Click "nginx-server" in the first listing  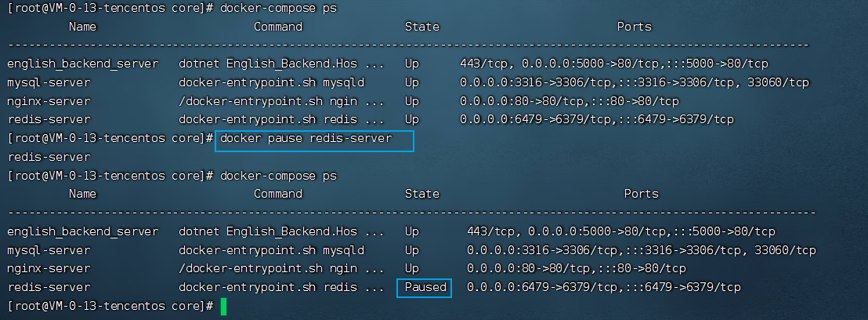point(49,100)
